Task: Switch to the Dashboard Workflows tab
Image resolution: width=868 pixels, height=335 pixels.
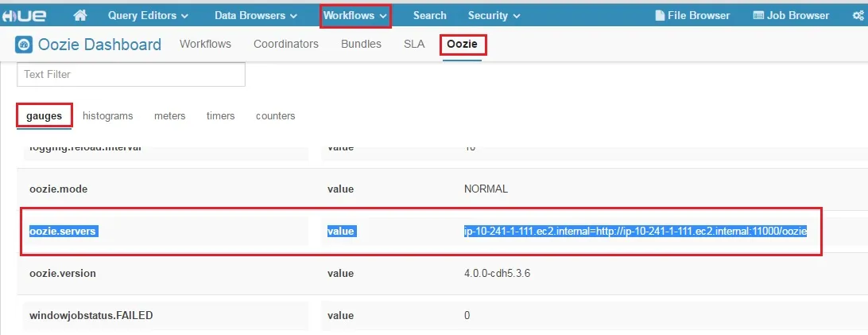Action: click(x=205, y=44)
